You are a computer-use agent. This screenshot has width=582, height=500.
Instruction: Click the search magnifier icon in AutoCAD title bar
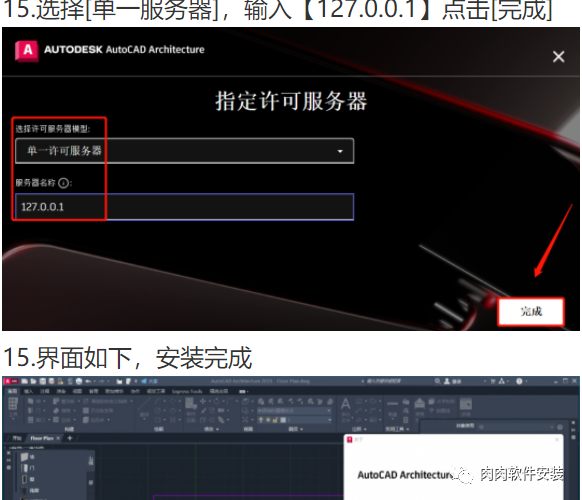click(x=438, y=381)
